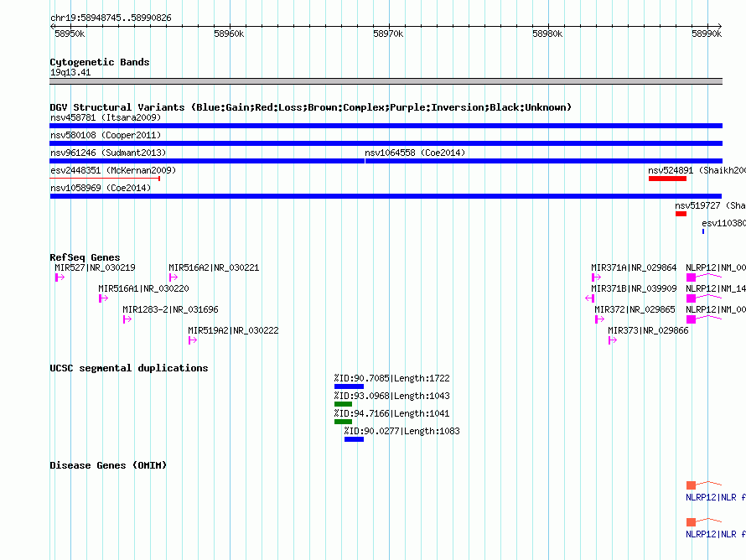Image resolution: width=746 pixels, height=560 pixels.
Task: Open the nsv961246 (Sudmant2013) label
Action: coord(108,153)
